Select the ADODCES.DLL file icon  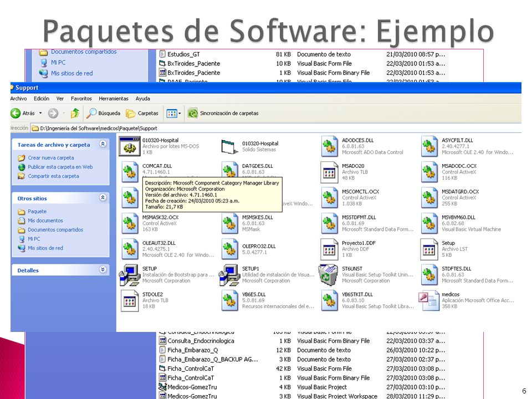click(329, 146)
